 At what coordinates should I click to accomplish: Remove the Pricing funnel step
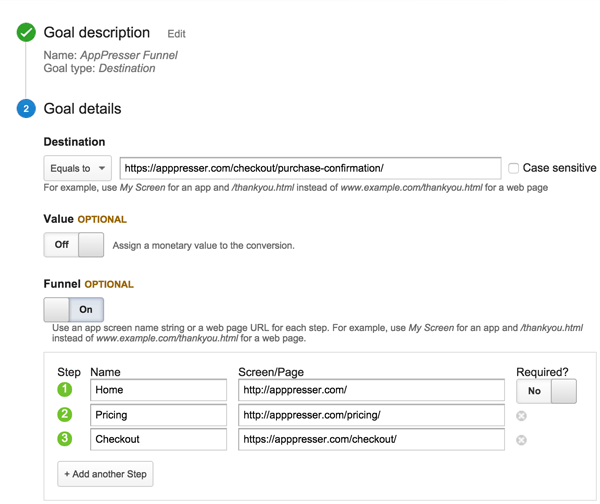coord(521,416)
